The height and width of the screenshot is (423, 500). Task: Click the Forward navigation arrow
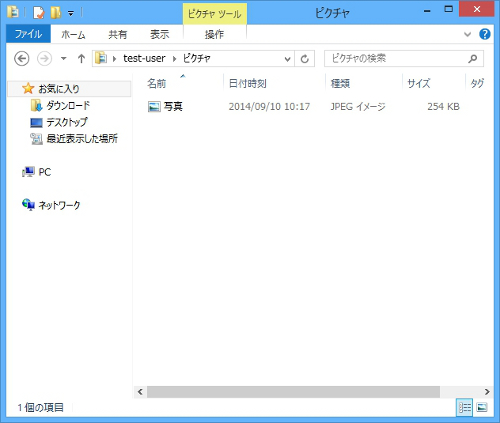tap(44, 59)
